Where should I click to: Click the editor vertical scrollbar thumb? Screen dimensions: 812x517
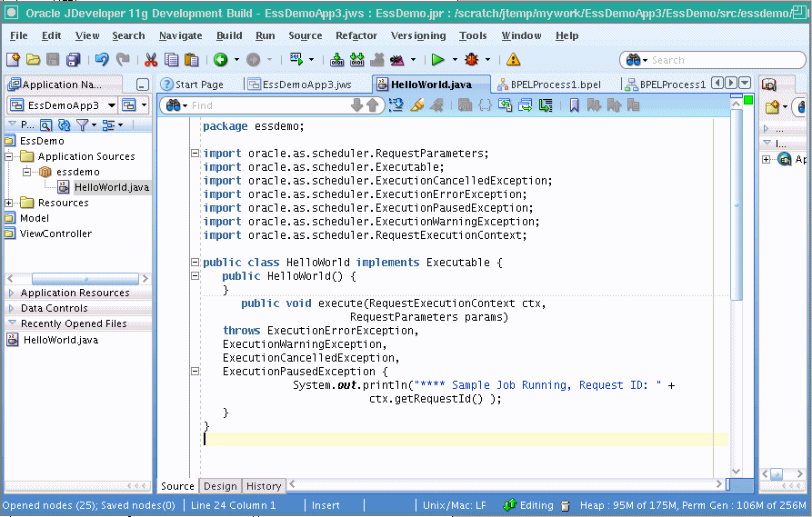tap(737, 204)
